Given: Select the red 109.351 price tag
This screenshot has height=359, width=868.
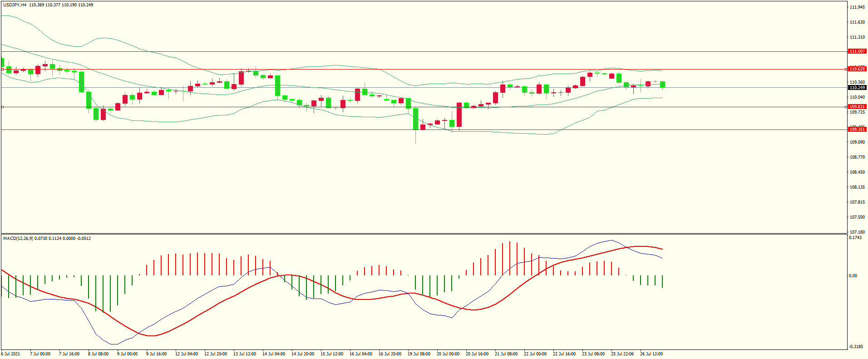Looking at the screenshot, I should pyautogui.click(x=857, y=130).
